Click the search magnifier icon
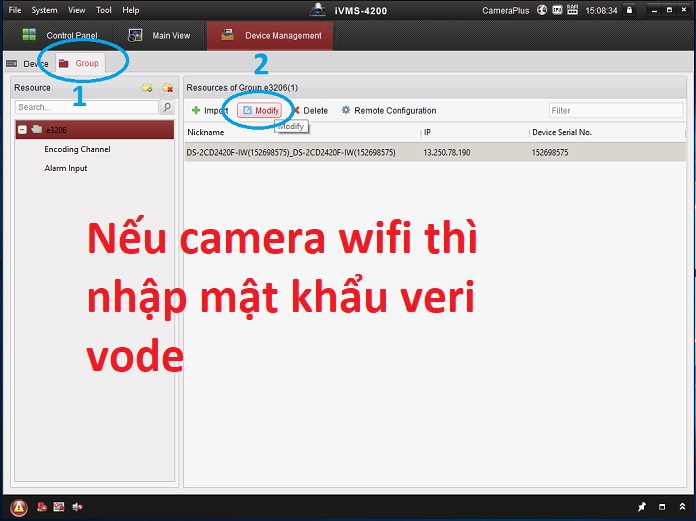The image size is (696, 521). tap(167, 107)
